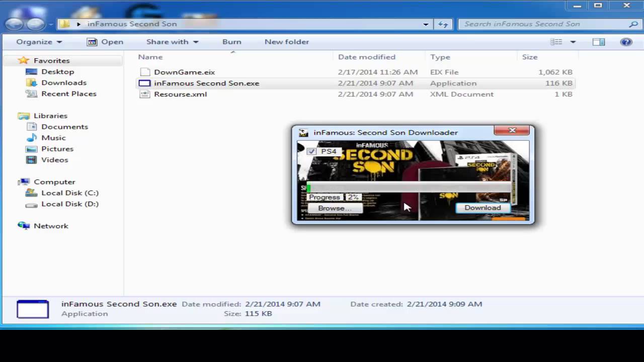Close the Downloader dialog
Viewport: 644px width, 362px height.
(x=512, y=130)
